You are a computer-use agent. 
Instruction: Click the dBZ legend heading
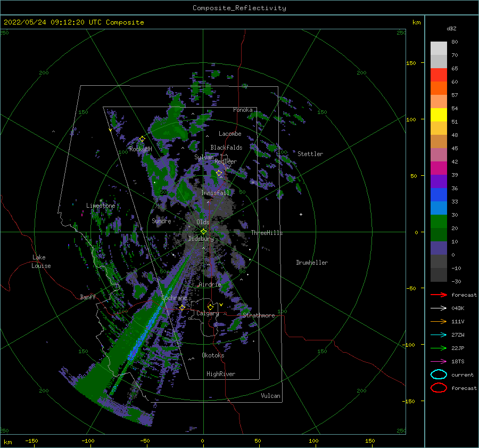[451, 28]
